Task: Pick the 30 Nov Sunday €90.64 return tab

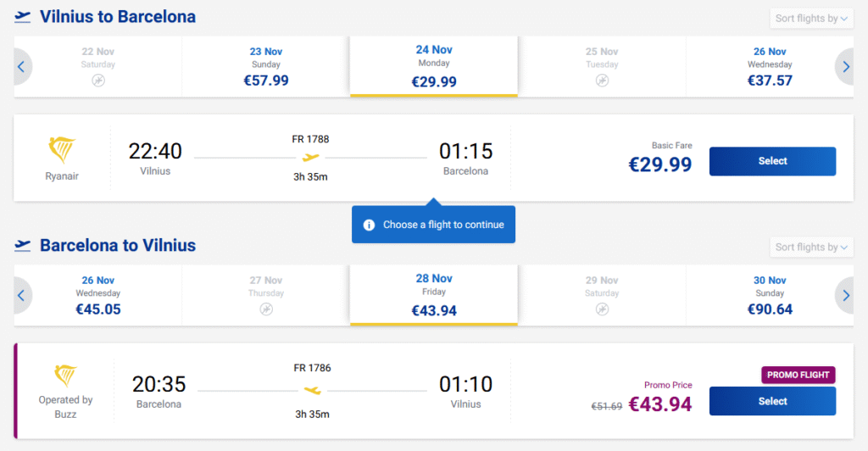Action: [770, 297]
